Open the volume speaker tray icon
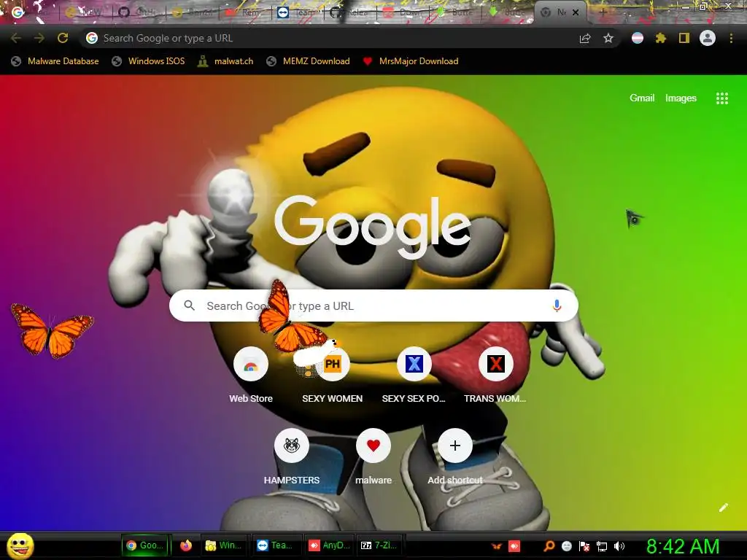 619,546
